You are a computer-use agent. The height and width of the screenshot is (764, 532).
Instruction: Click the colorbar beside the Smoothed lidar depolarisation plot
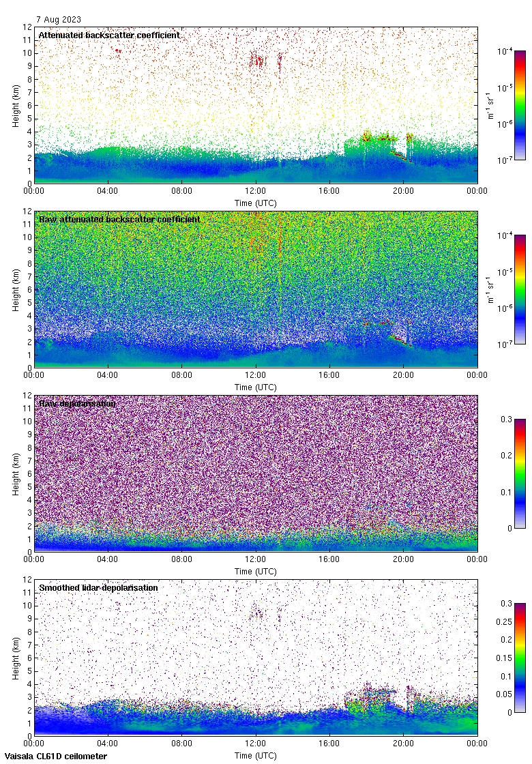point(520,658)
